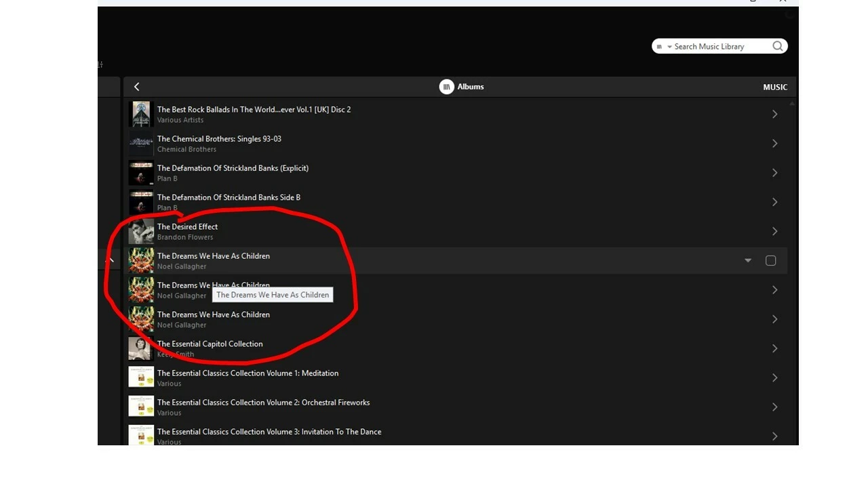868x488 pixels.
Task: Open album title 'The Best Rock Ballads In The World...ever'
Action: point(254,109)
